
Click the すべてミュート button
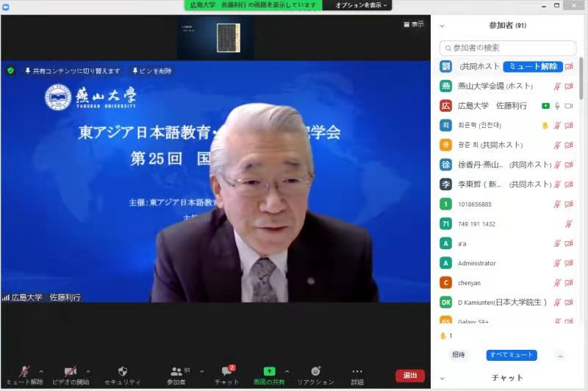click(511, 355)
